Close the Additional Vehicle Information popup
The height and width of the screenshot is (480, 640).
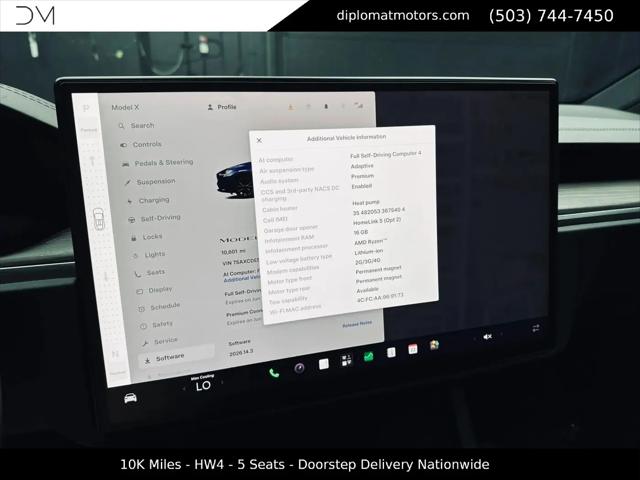[x=259, y=140]
